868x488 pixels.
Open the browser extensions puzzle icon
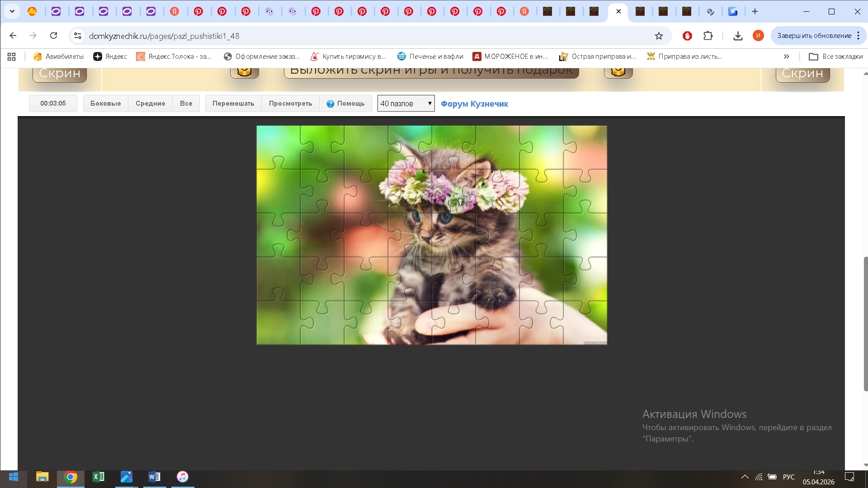(708, 36)
